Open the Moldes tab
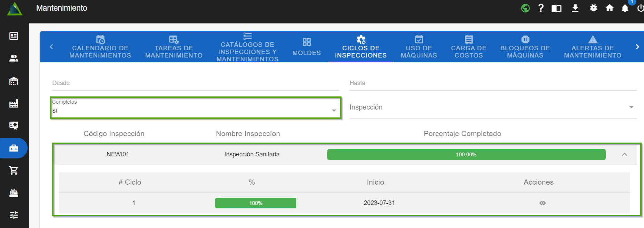The height and width of the screenshot is (228, 644). [x=306, y=47]
